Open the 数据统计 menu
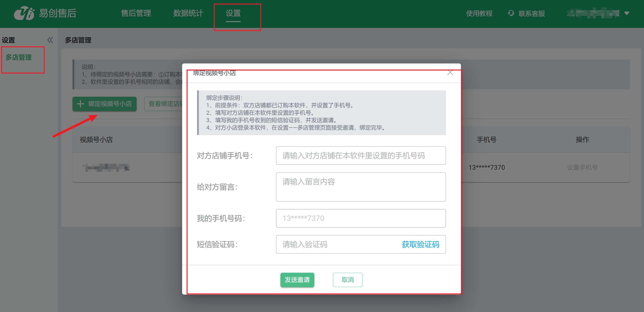Viewport: 644px width, 312px height. click(x=188, y=13)
